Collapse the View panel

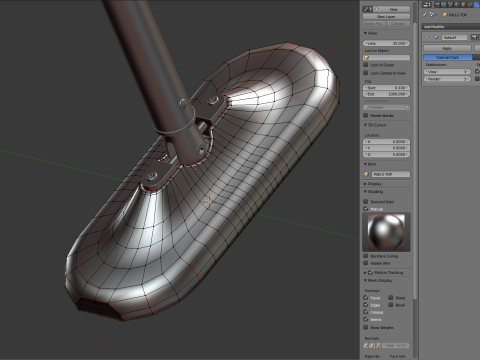[365, 33]
